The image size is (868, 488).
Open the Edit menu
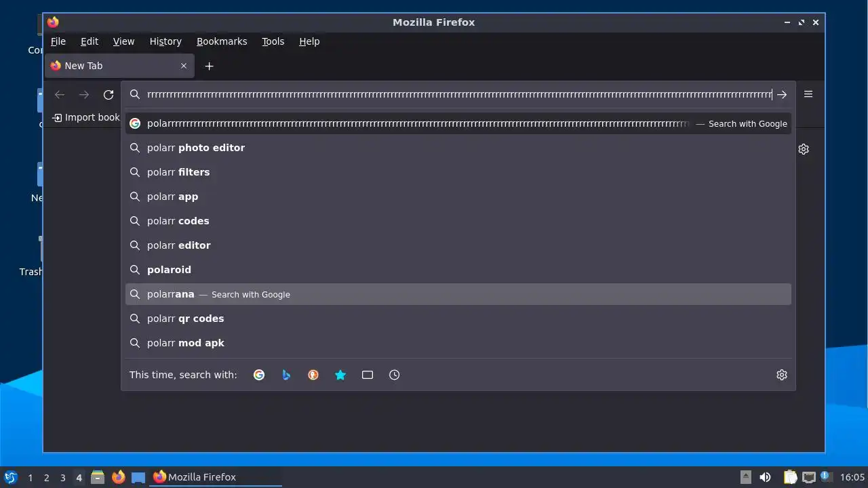90,41
